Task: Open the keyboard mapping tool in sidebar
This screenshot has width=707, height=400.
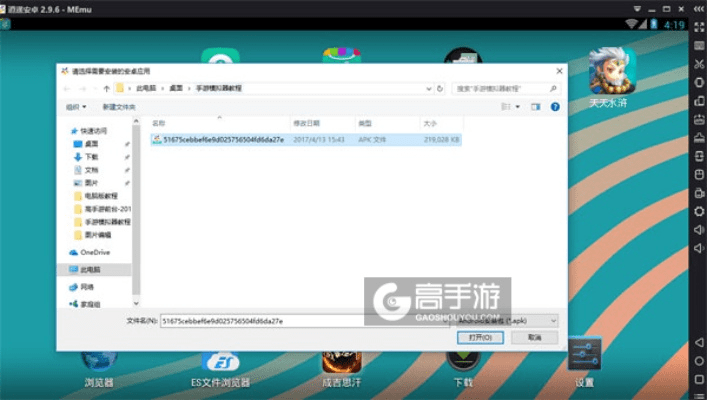Action: tap(699, 46)
